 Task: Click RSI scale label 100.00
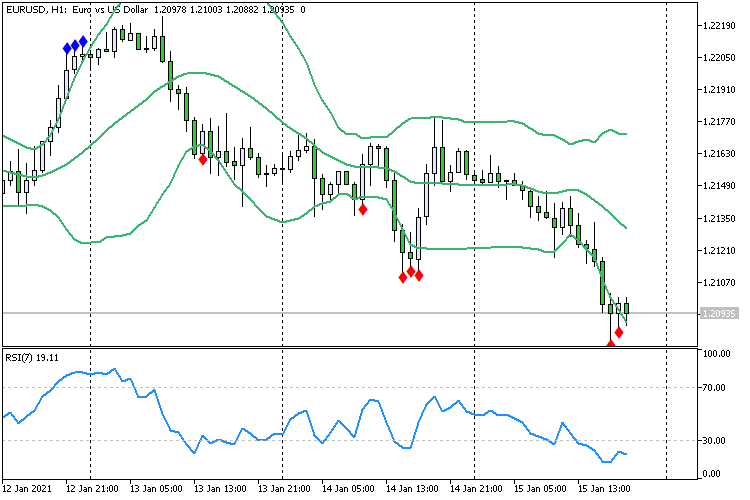click(x=716, y=354)
